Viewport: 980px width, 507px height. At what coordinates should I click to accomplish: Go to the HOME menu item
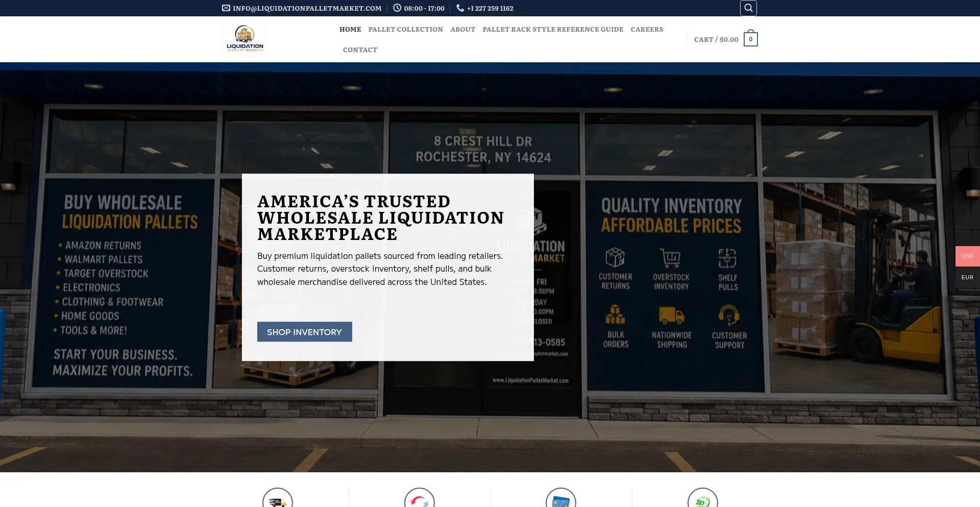[x=350, y=29]
